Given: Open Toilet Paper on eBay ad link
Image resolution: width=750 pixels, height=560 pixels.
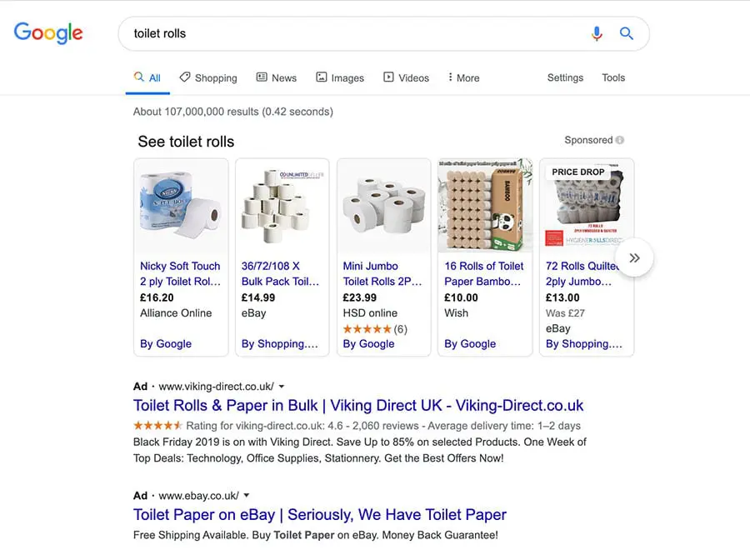Looking at the screenshot, I should (320, 515).
